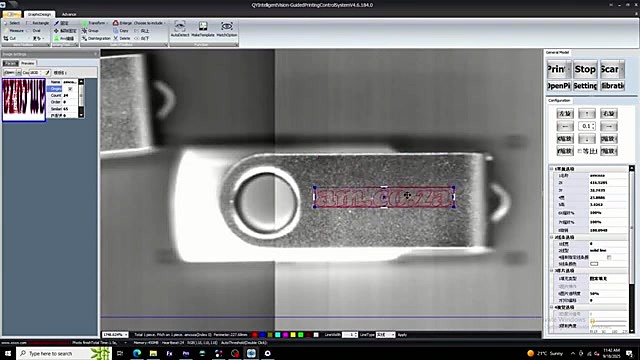Image resolution: width=640 pixels, height=360 pixels.
Task: Switch to the Advance ribbon tab
Action: pos(69,14)
